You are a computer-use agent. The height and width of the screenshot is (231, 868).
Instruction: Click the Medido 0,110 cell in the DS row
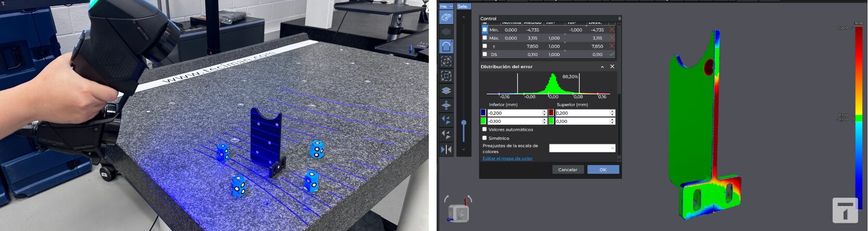pos(532,55)
